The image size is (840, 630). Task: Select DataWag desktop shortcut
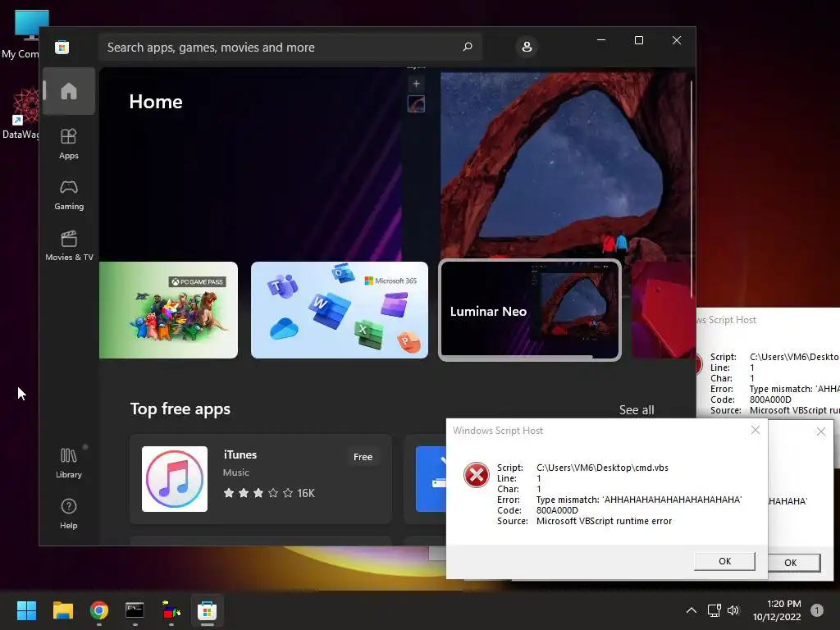tap(21, 114)
